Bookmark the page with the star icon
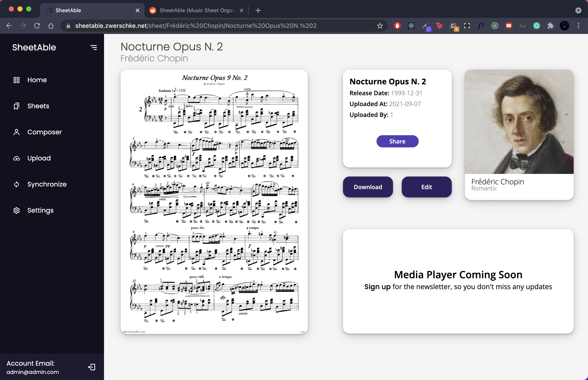Image resolution: width=588 pixels, height=380 pixels. [380, 26]
